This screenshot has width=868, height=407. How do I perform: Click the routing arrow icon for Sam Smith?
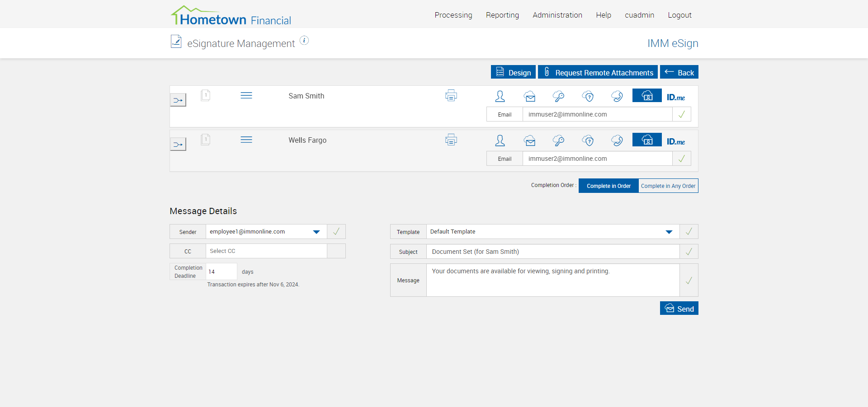point(178,100)
